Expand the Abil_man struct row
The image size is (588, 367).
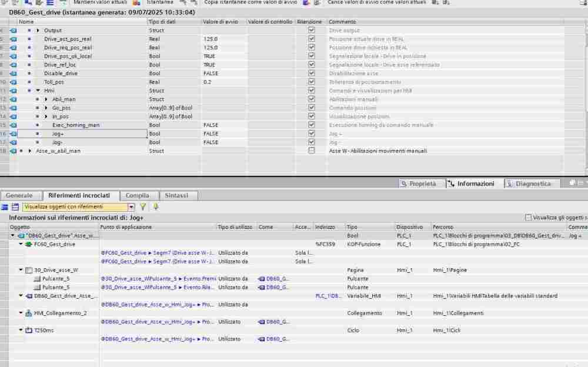click(46, 99)
